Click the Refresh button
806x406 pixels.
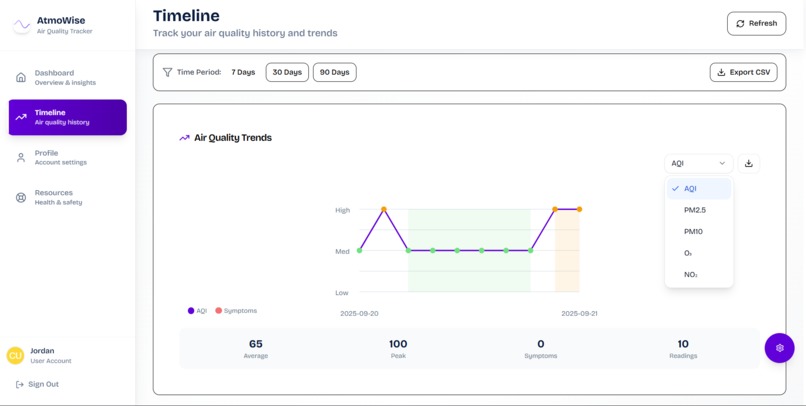coord(756,24)
